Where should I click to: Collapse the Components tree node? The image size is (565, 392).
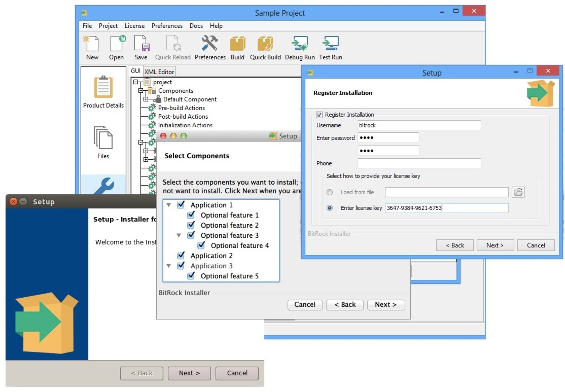[140, 91]
